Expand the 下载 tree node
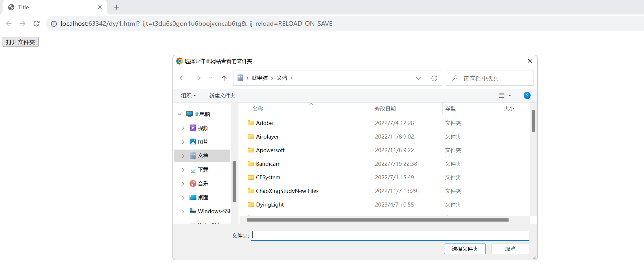The image size is (644, 280). coord(183,170)
